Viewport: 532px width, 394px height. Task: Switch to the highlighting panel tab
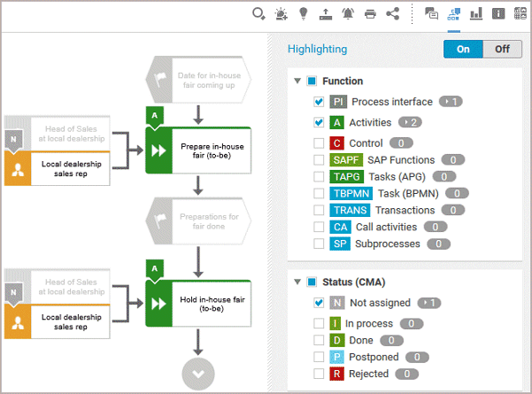click(453, 13)
